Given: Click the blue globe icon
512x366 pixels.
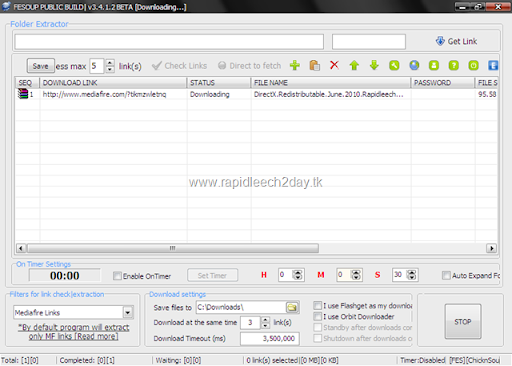Looking at the screenshot, I should 414,65.
